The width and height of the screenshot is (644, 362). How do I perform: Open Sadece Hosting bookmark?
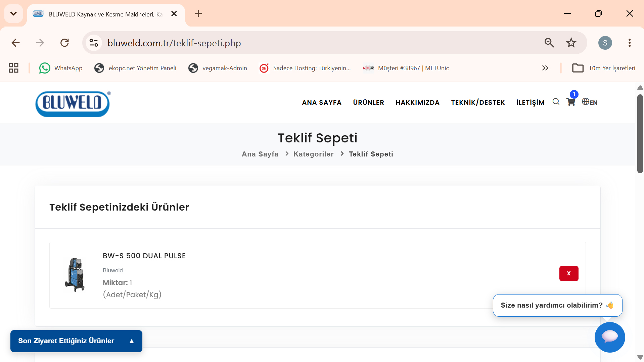(305, 68)
